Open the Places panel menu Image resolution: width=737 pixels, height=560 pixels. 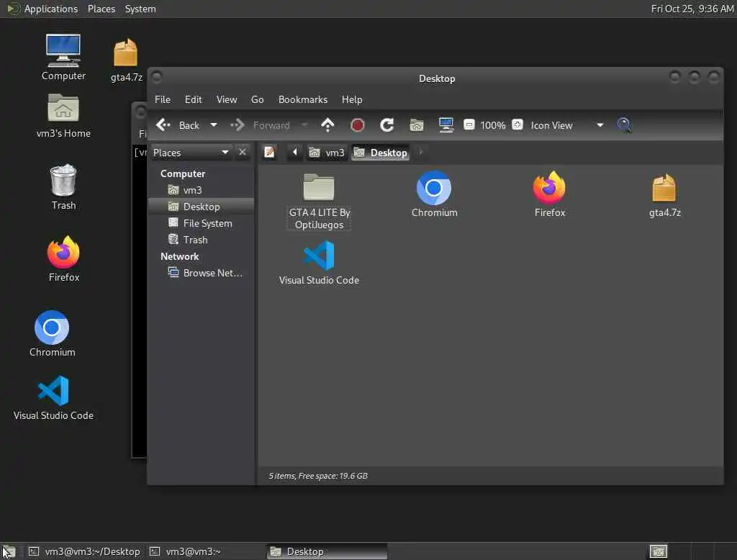(x=101, y=9)
